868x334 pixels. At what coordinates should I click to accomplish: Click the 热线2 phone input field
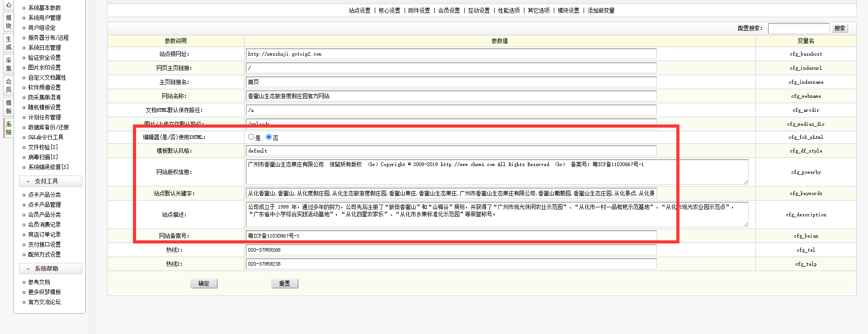451,264
